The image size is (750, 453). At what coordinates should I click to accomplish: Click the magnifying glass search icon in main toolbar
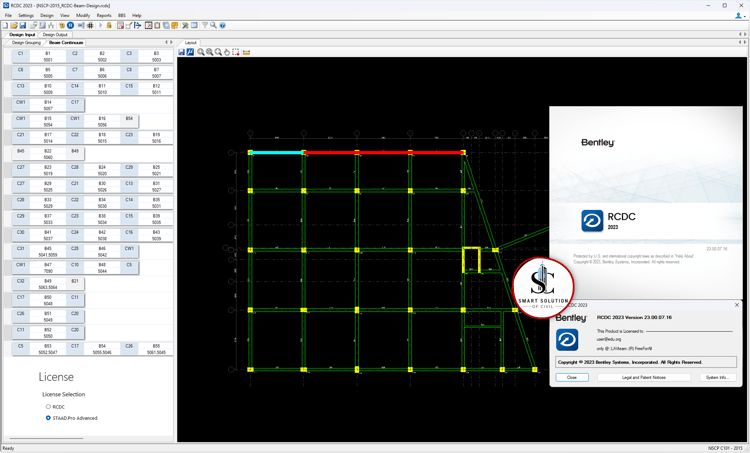[x=213, y=25]
